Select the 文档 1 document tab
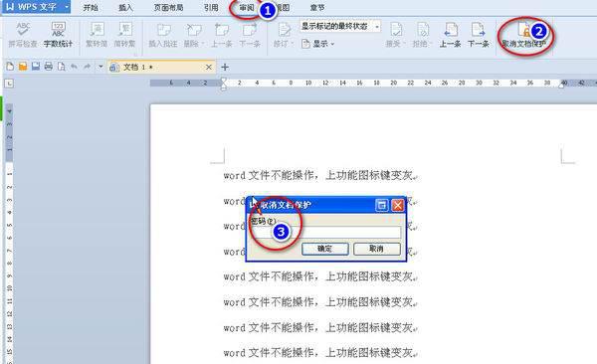Screen dimensions: 597x364 pos(161,67)
